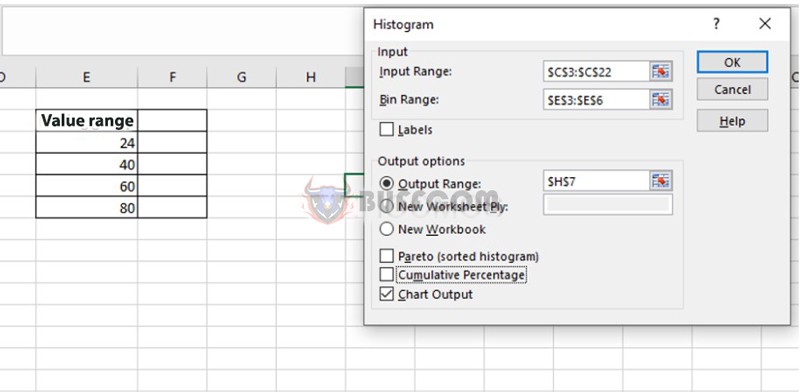
Task: Select the cell containing 40
Action: 87,164
